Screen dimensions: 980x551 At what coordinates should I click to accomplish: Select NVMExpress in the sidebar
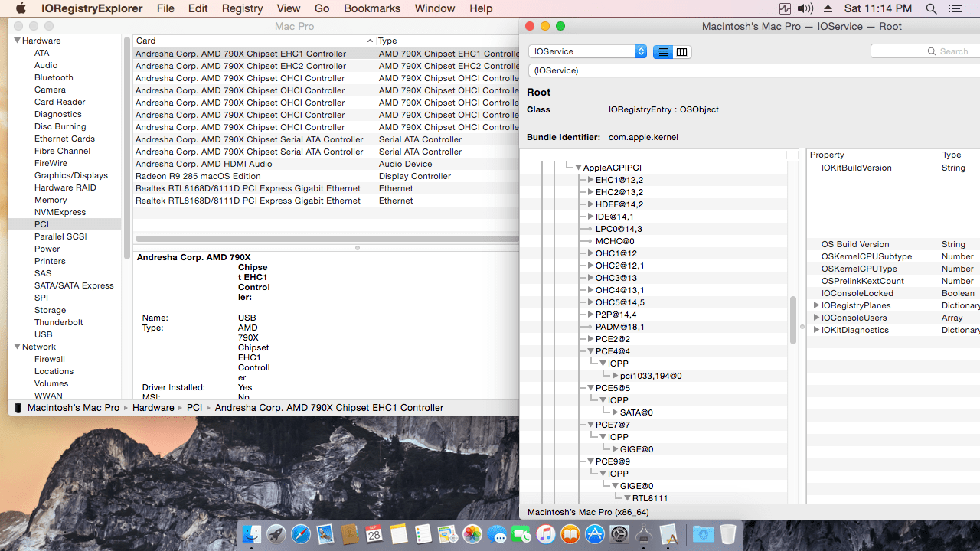point(60,212)
